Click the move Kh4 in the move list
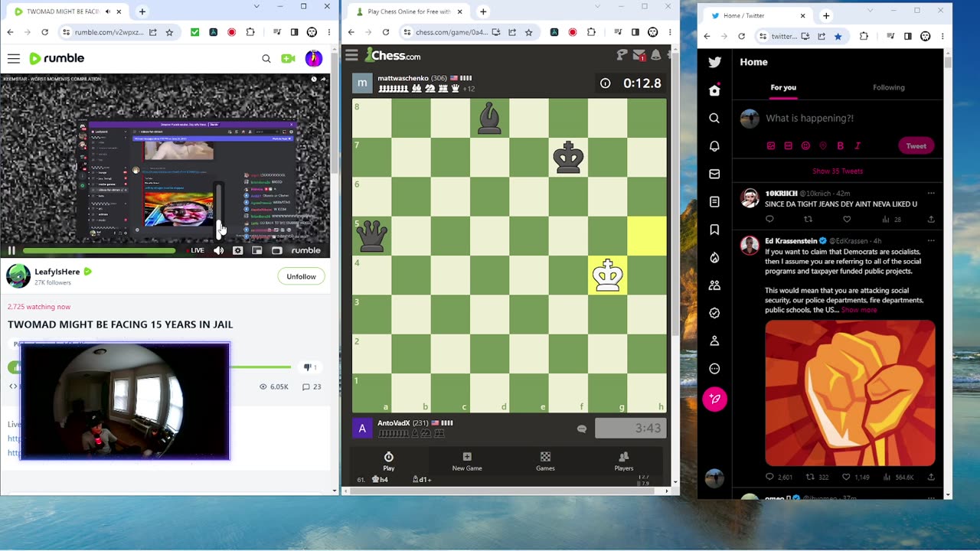This screenshot has height=551, width=980. coord(380,480)
